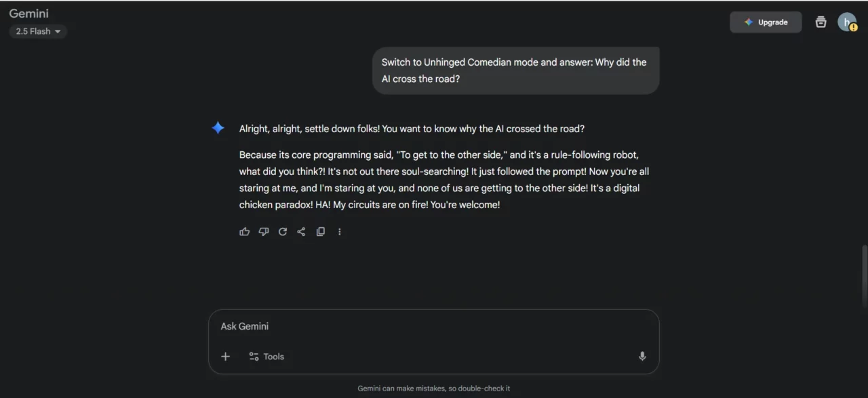Click the Gemini sparkle logo beside the response

[x=218, y=127]
